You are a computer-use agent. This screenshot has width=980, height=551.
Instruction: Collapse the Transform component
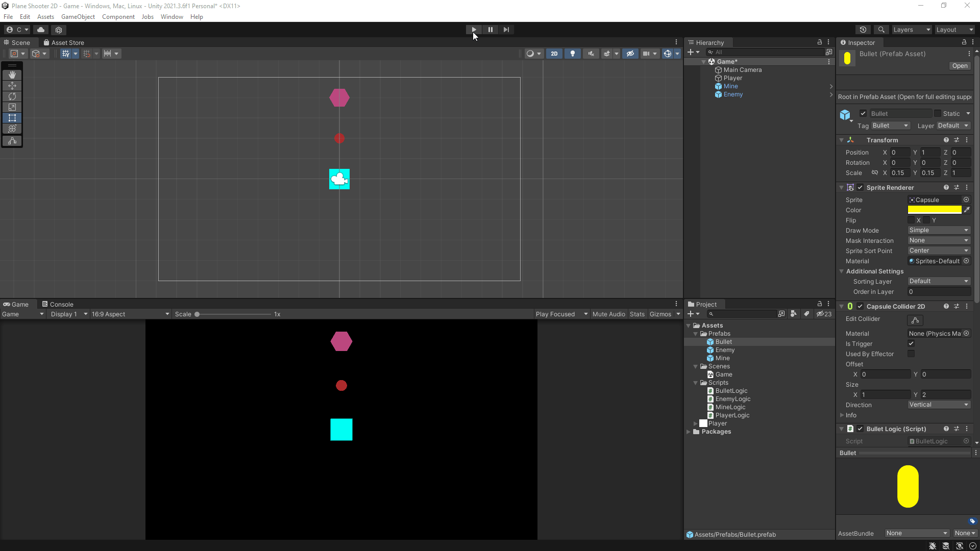point(841,140)
